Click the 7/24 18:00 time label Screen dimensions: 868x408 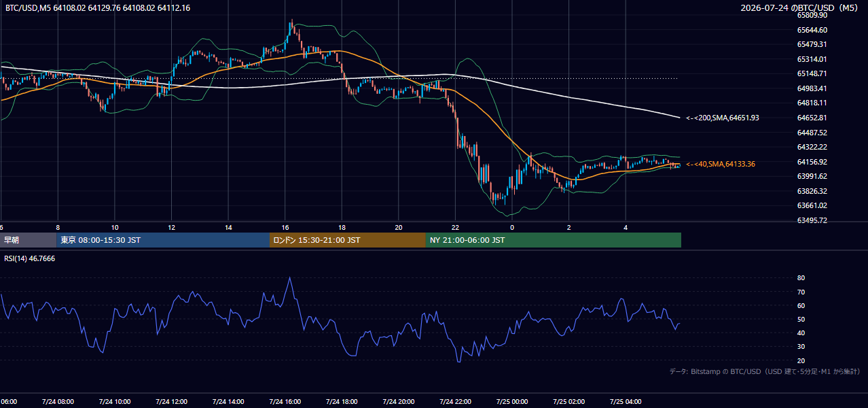coord(342,401)
